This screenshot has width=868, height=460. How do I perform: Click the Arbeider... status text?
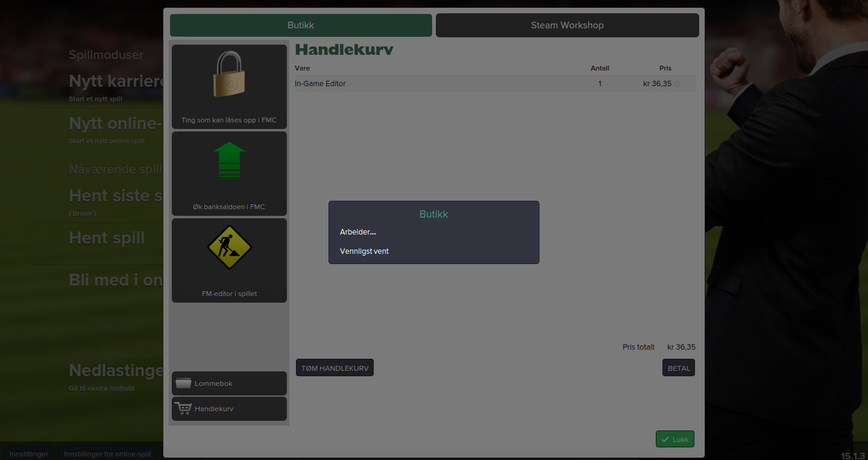pyautogui.click(x=358, y=232)
